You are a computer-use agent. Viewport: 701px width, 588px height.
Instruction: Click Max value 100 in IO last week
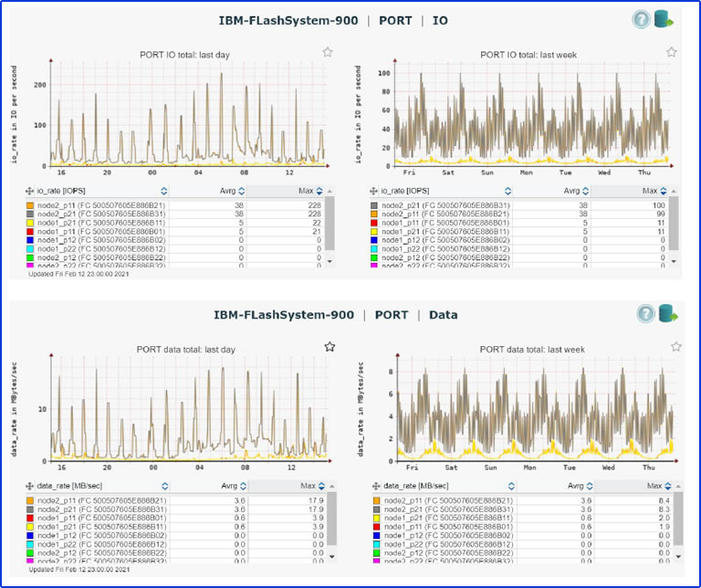coord(659,205)
